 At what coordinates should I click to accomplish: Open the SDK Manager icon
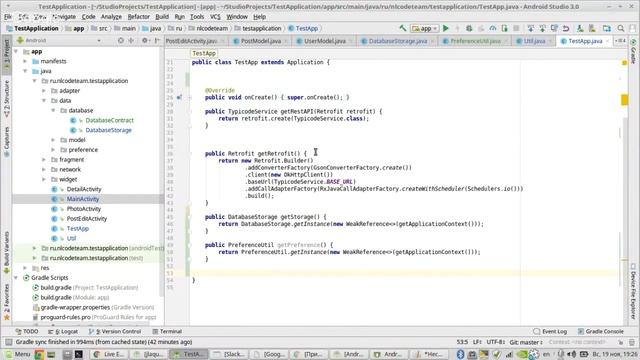pyautogui.click(x=592, y=28)
